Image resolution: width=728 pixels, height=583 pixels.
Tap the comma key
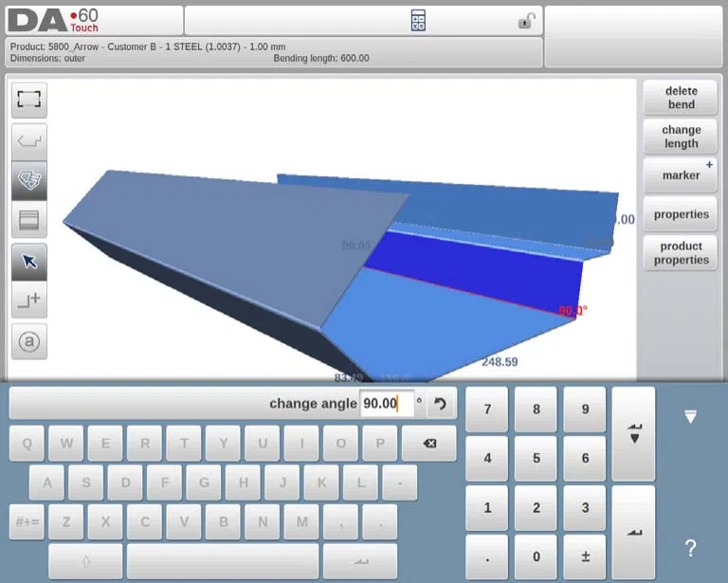341,522
